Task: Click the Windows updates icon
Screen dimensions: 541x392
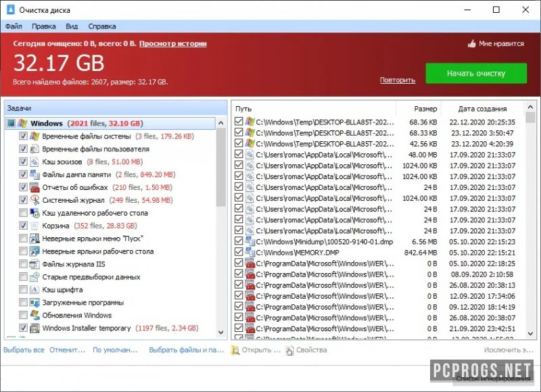Action: [34, 315]
